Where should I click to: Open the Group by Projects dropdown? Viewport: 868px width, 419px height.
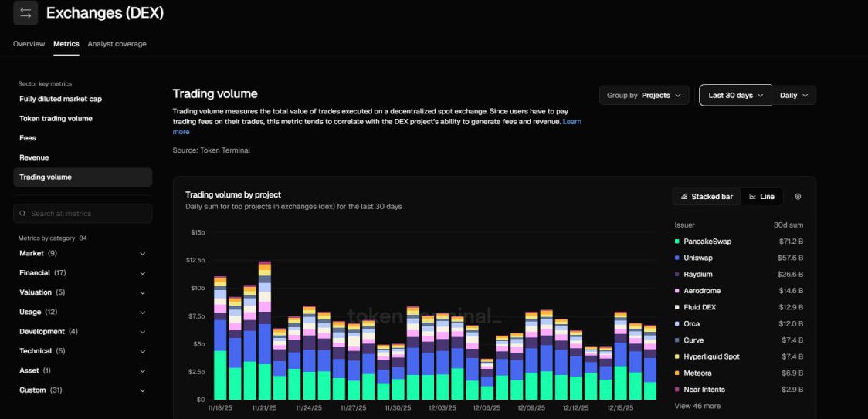644,95
